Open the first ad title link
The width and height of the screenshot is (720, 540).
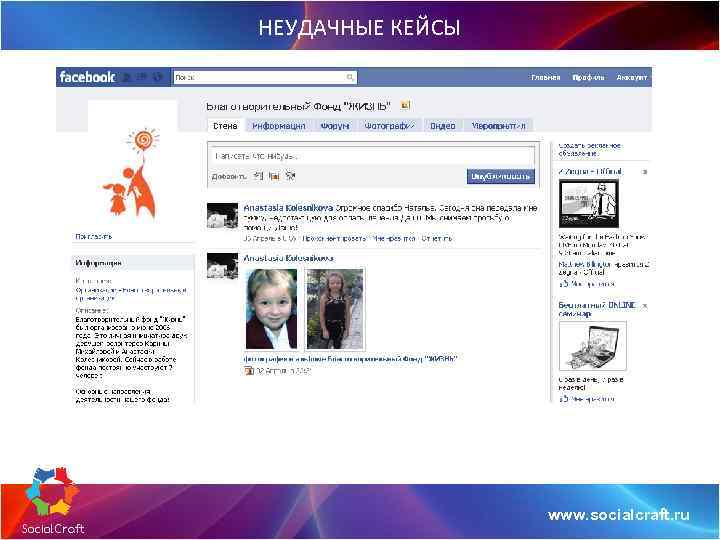click(590, 171)
